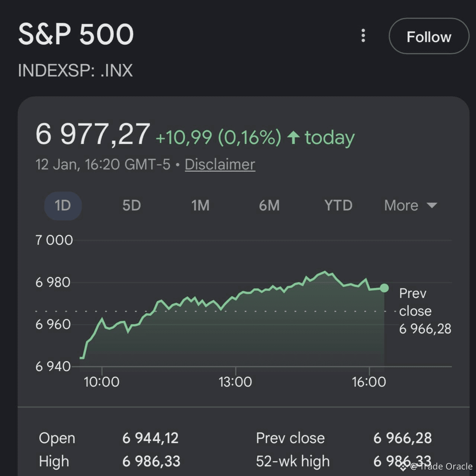Click the 10:00 marker on time axis

[102, 382]
